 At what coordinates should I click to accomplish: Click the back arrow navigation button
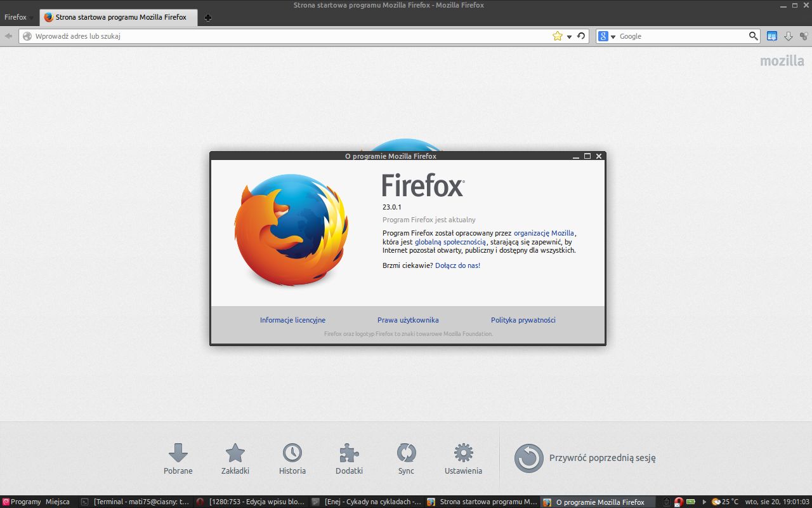tap(8, 36)
